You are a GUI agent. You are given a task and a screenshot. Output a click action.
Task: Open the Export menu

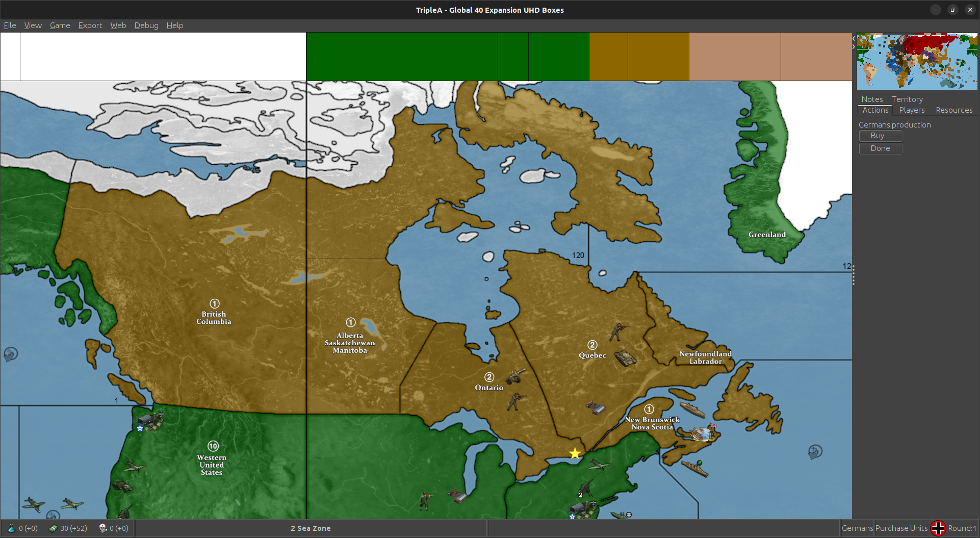pos(90,25)
